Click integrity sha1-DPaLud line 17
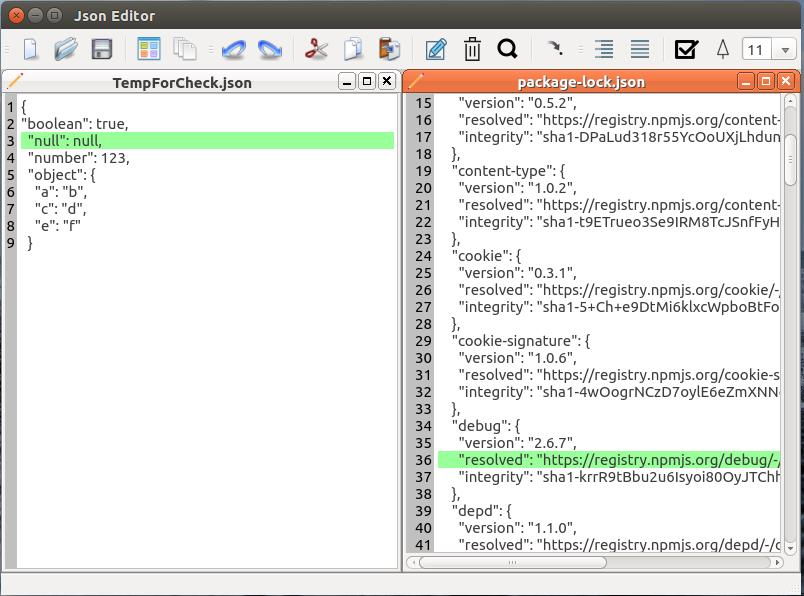The width and height of the screenshot is (804, 596). click(619, 137)
